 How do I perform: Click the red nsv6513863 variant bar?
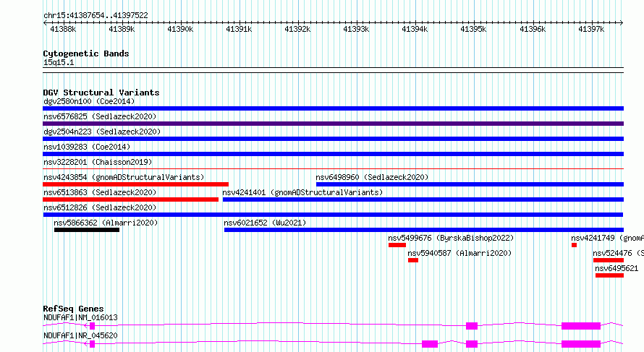130,199
